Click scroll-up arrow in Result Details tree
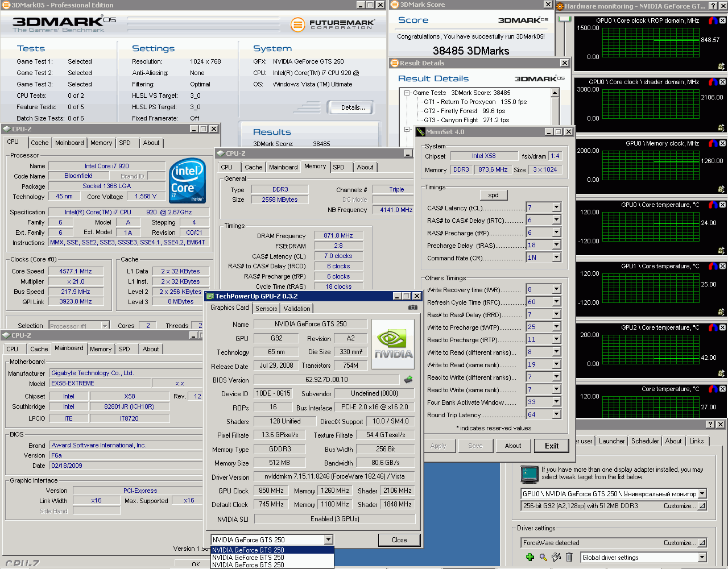The width and height of the screenshot is (728, 569). [x=555, y=93]
